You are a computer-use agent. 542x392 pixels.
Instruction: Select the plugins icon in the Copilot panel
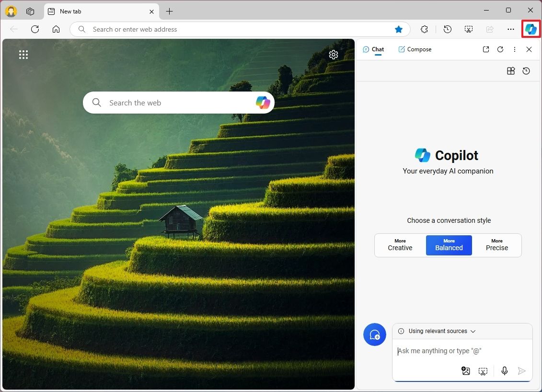click(510, 71)
